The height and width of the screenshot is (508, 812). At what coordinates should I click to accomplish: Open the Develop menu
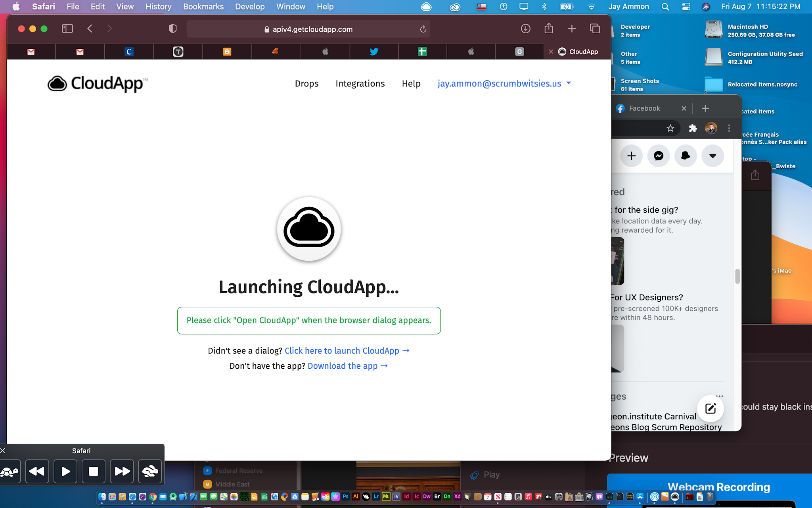click(x=250, y=7)
